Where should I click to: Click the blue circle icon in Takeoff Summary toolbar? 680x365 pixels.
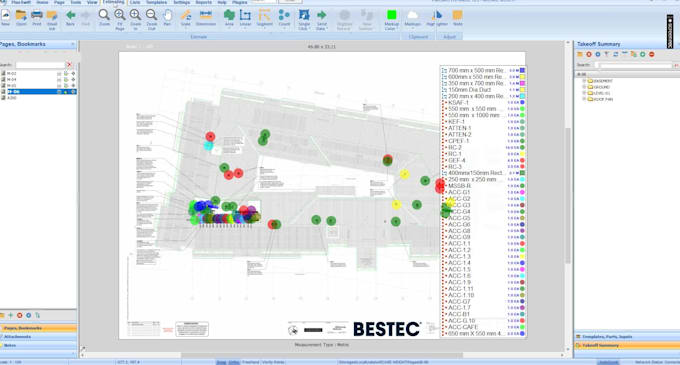click(598, 54)
